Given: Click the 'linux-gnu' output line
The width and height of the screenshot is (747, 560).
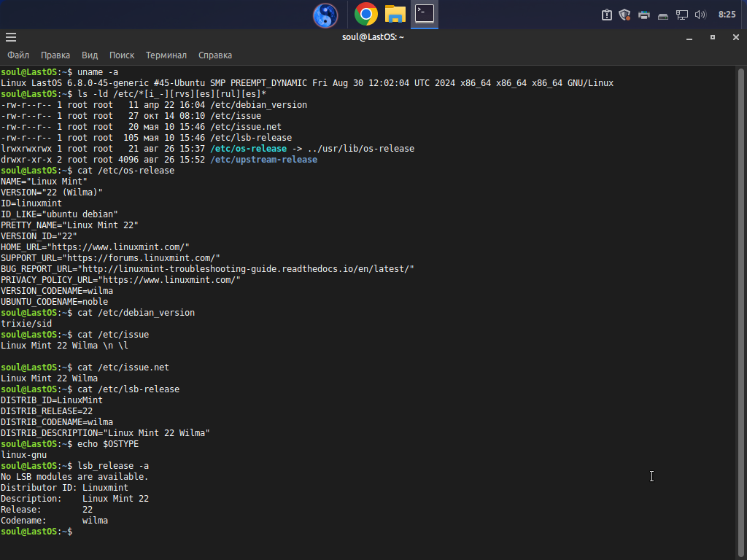Looking at the screenshot, I should click(x=23, y=455).
